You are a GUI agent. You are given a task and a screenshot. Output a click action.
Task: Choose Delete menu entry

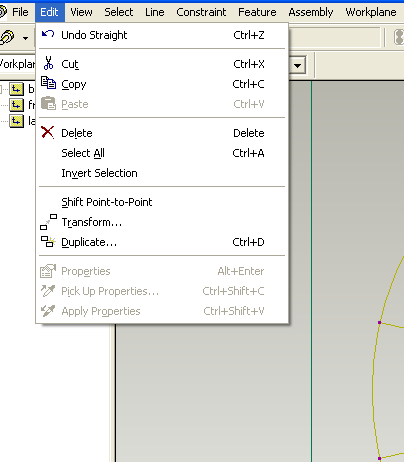click(x=162, y=133)
